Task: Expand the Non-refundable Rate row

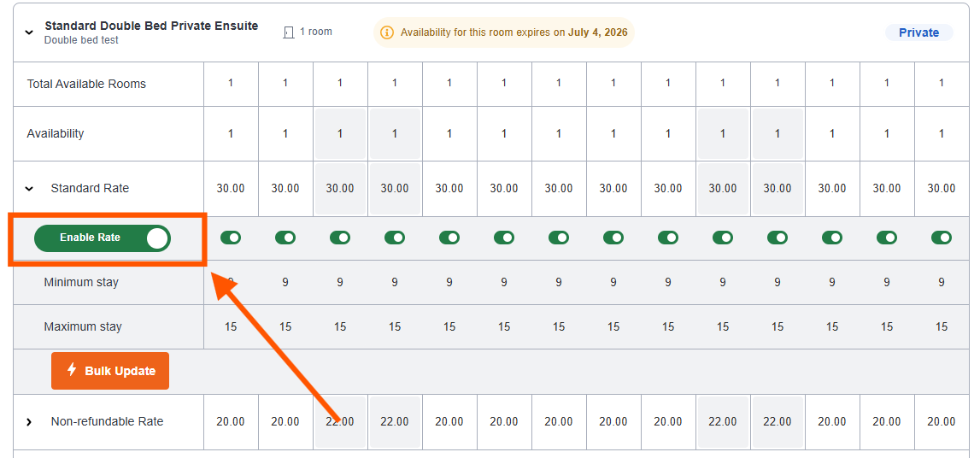Action: (29, 422)
